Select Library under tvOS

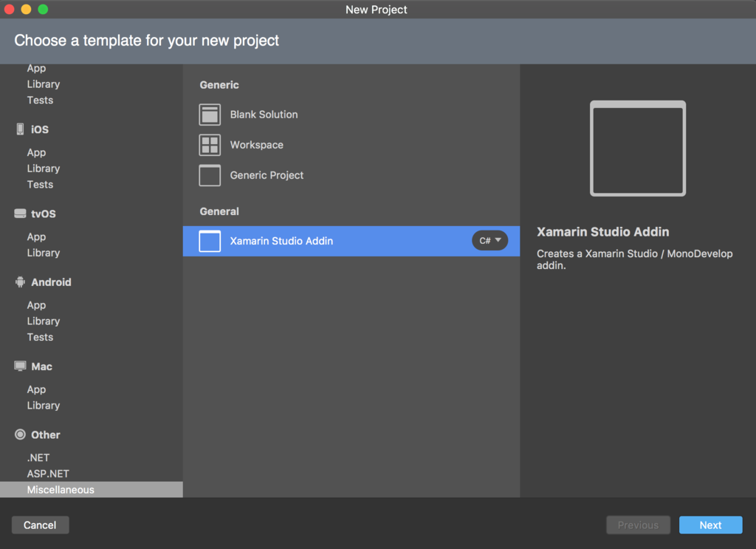tap(44, 253)
